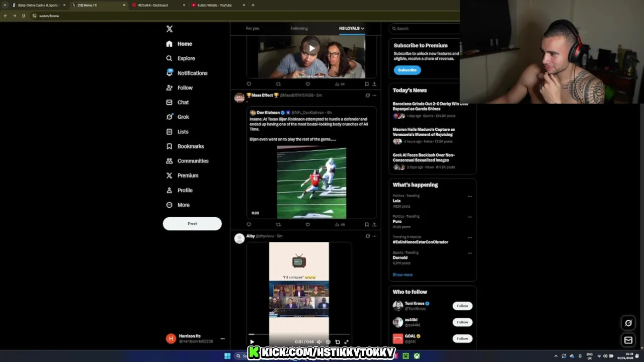This screenshot has height=362, width=644.
Task: Switch to the For you tab
Action: [253, 29]
